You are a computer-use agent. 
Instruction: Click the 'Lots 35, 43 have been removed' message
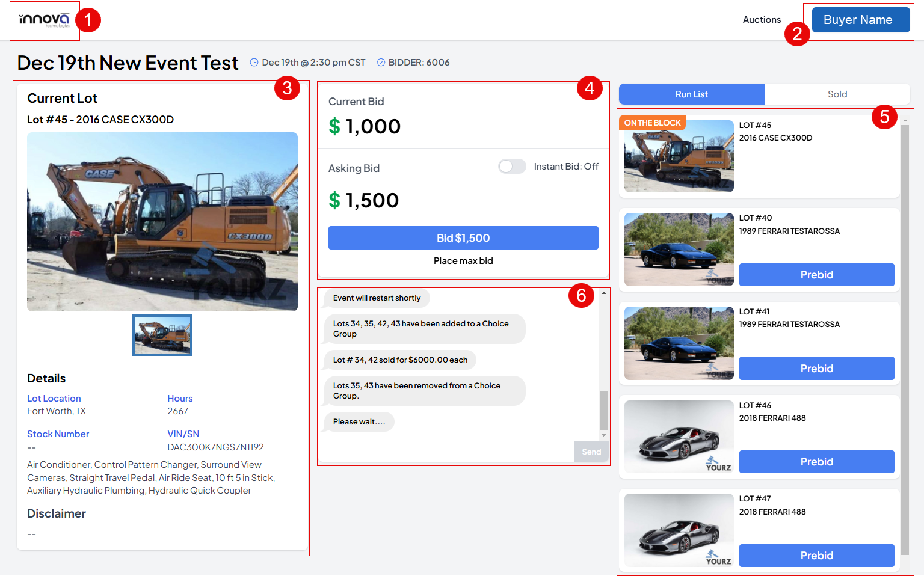coord(425,391)
